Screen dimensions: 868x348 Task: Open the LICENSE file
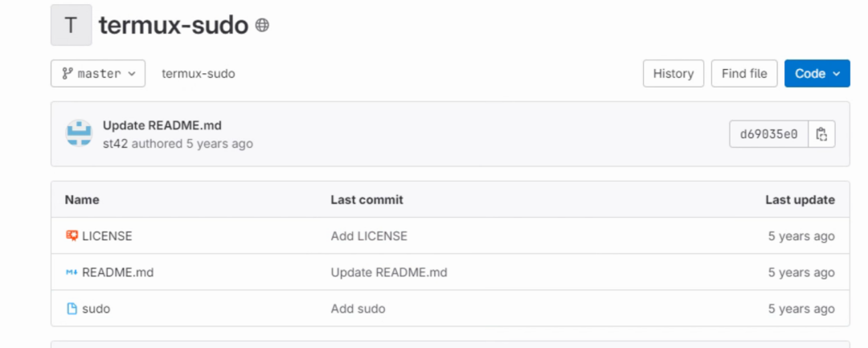[x=108, y=236]
